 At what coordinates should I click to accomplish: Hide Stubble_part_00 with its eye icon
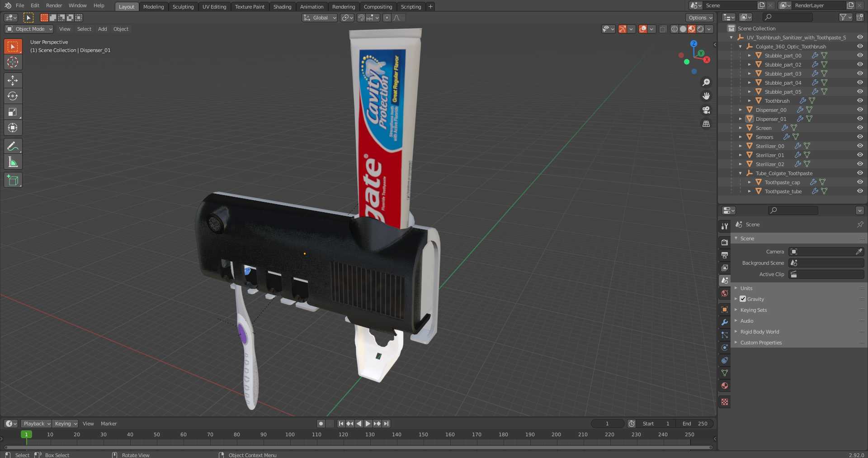click(x=860, y=55)
